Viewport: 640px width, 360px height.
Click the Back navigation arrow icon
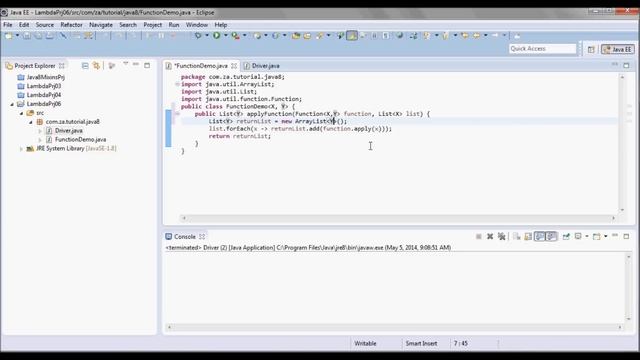click(476, 36)
